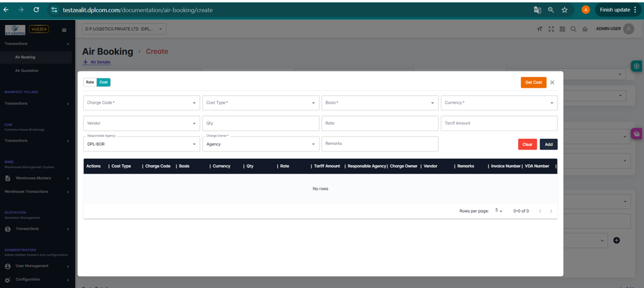Bookmark this page with star icon
The image size is (644, 288).
[565, 10]
